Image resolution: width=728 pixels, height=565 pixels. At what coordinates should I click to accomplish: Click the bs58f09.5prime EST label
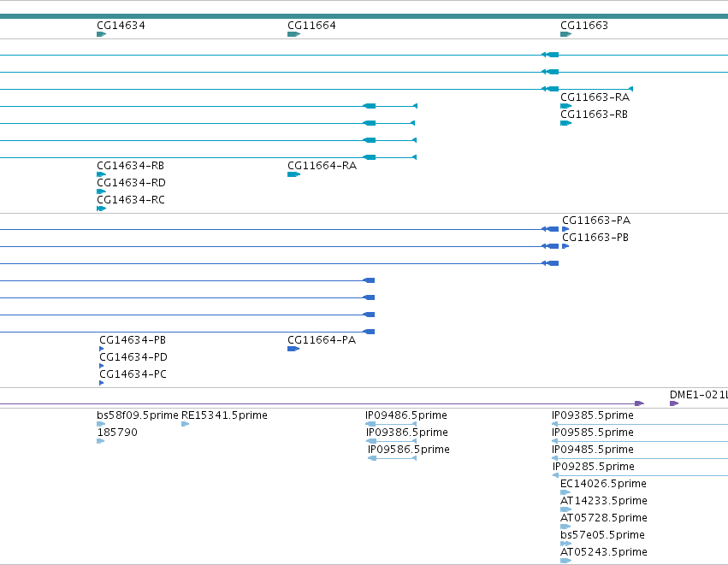(138, 415)
